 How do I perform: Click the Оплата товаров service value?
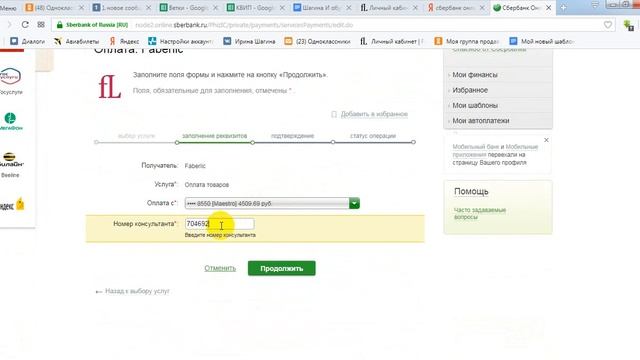(207, 184)
